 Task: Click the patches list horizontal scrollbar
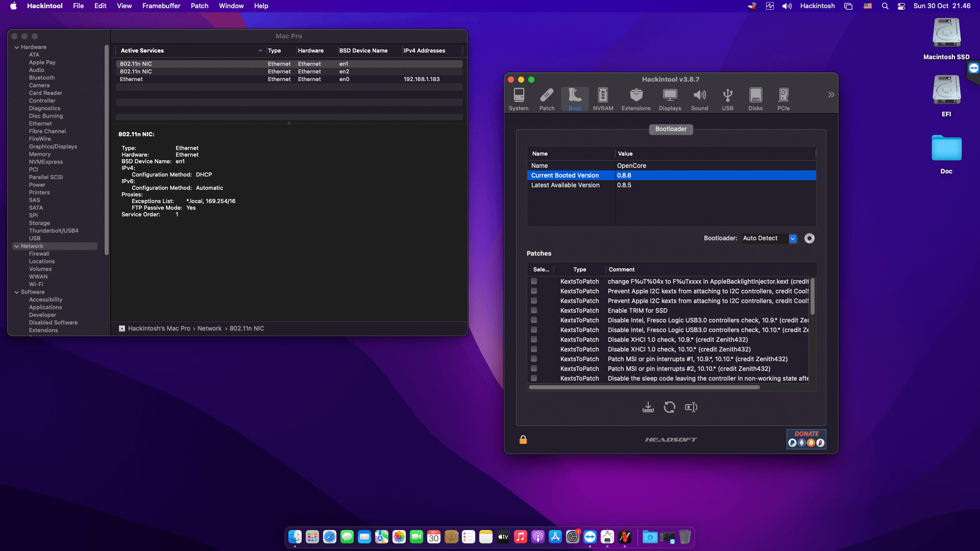coord(644,387)
